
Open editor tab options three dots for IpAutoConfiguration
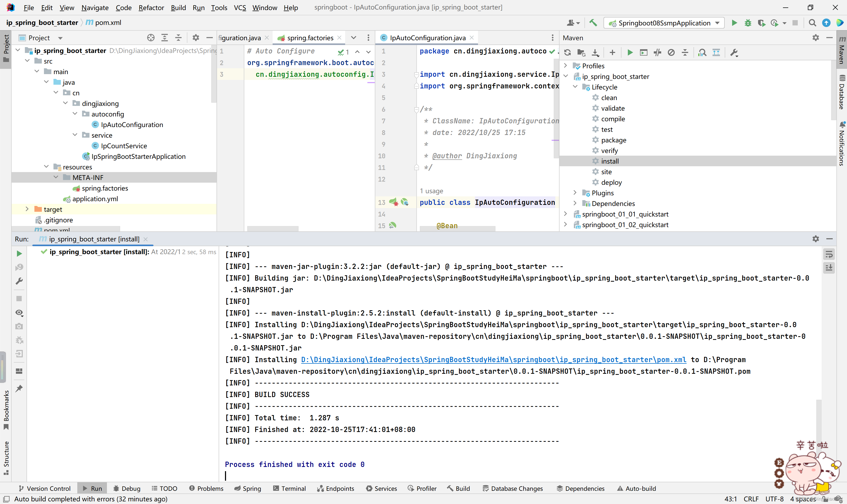pos(553,38)
